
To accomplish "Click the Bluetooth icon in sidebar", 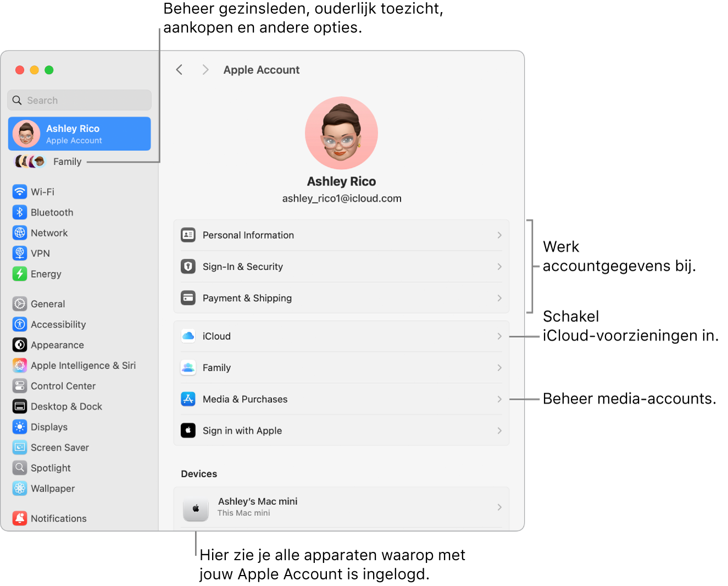I will (20, 212).
